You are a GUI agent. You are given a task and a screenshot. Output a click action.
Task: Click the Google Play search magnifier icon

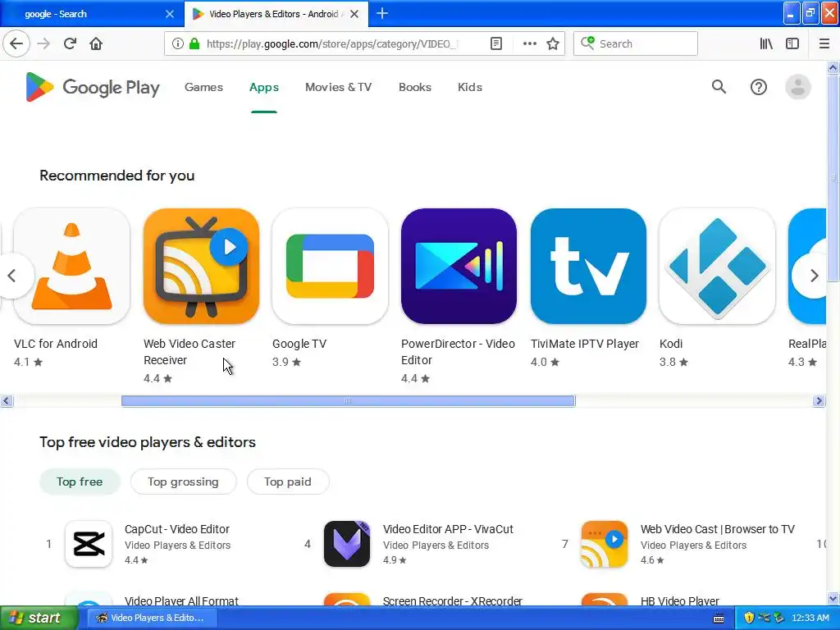pyautogui.click(x=719, y=87)
